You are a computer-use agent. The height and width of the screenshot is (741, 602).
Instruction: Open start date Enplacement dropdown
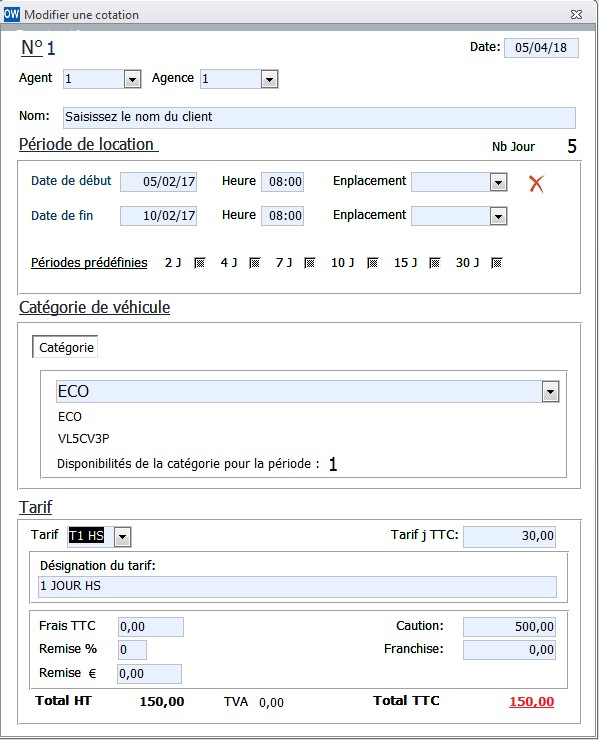tap(499, 182)
